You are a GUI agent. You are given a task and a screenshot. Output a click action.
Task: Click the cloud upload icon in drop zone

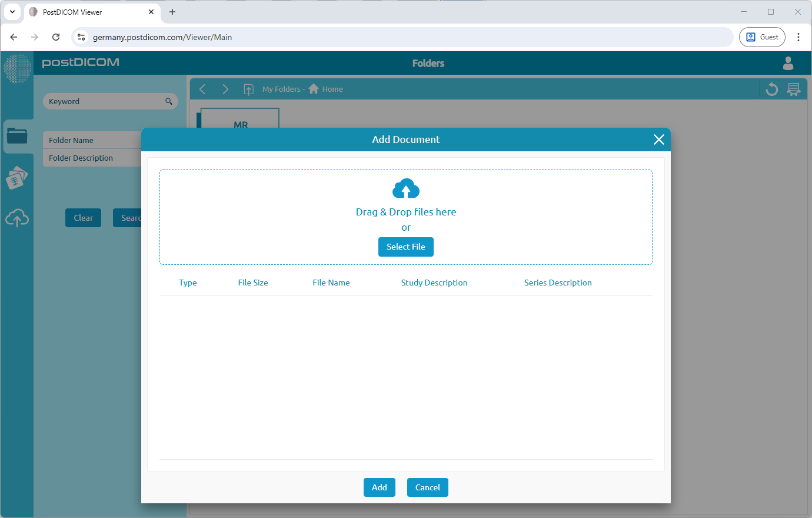405,189
